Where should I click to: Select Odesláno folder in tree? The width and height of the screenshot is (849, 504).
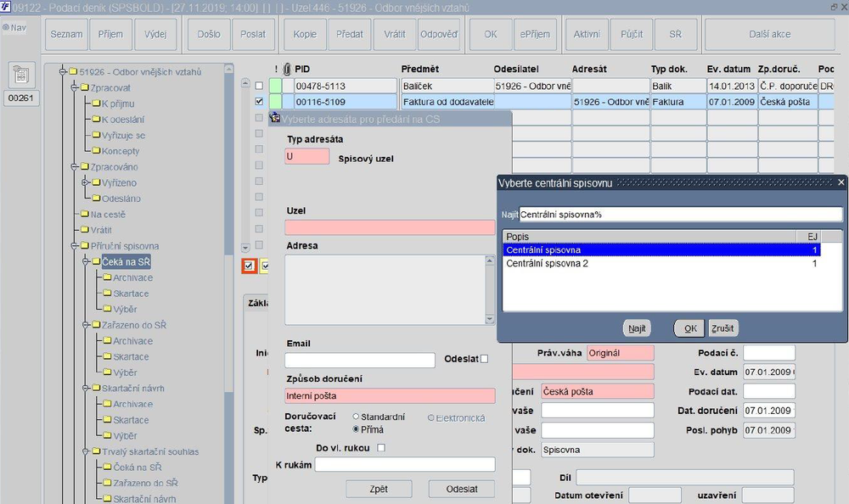(x=121, y=199)
